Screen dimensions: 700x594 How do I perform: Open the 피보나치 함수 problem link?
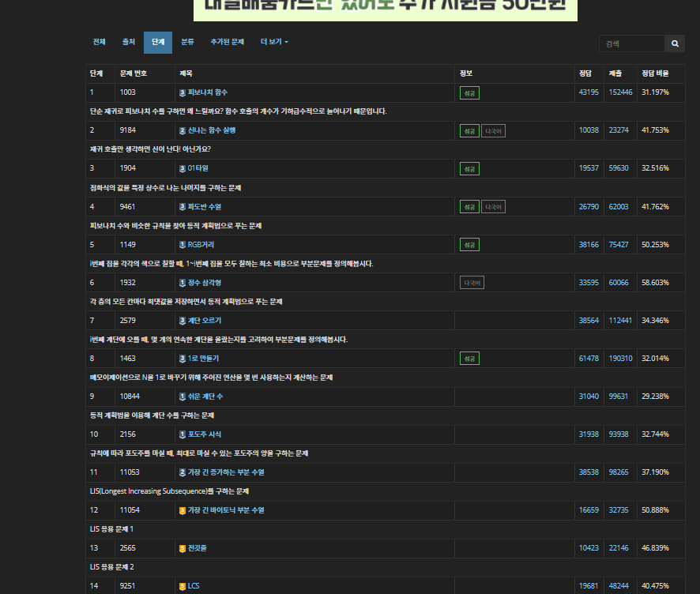208,92
